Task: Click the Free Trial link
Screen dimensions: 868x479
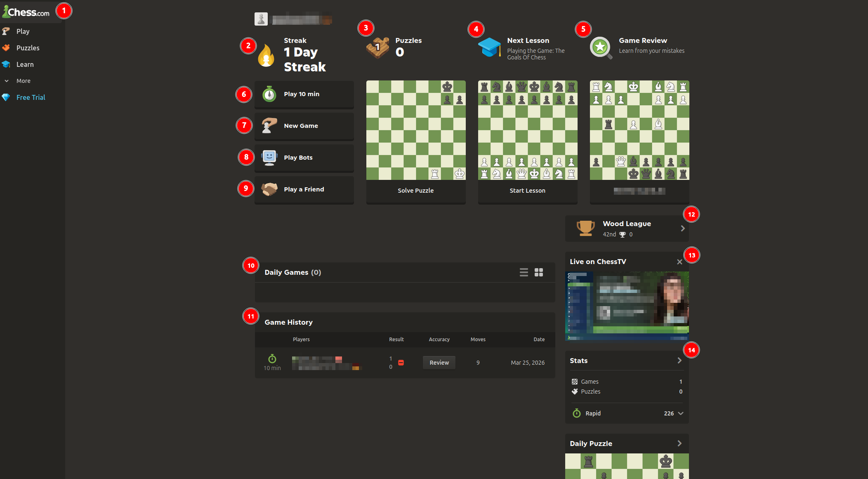Action: click(x=31, y=97)
